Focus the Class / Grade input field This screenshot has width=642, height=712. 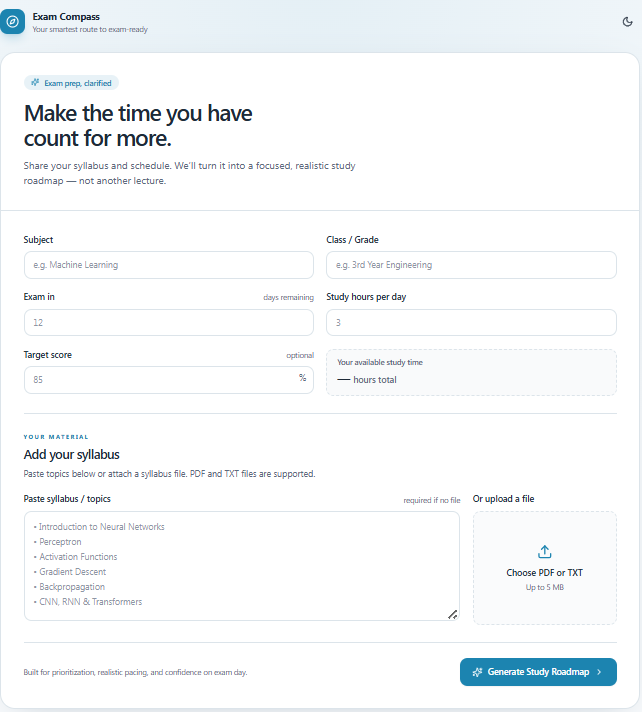(x=471, y=265)
